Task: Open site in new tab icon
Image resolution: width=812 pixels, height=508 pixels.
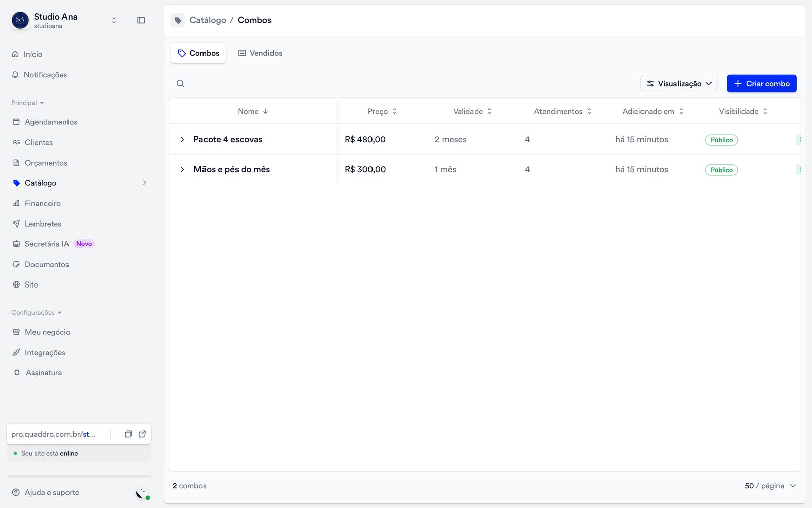Action: 142,434
